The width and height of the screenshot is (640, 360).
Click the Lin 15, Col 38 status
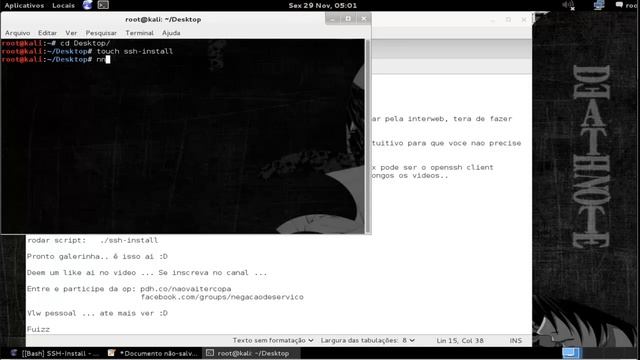click(x=460, y=341)
